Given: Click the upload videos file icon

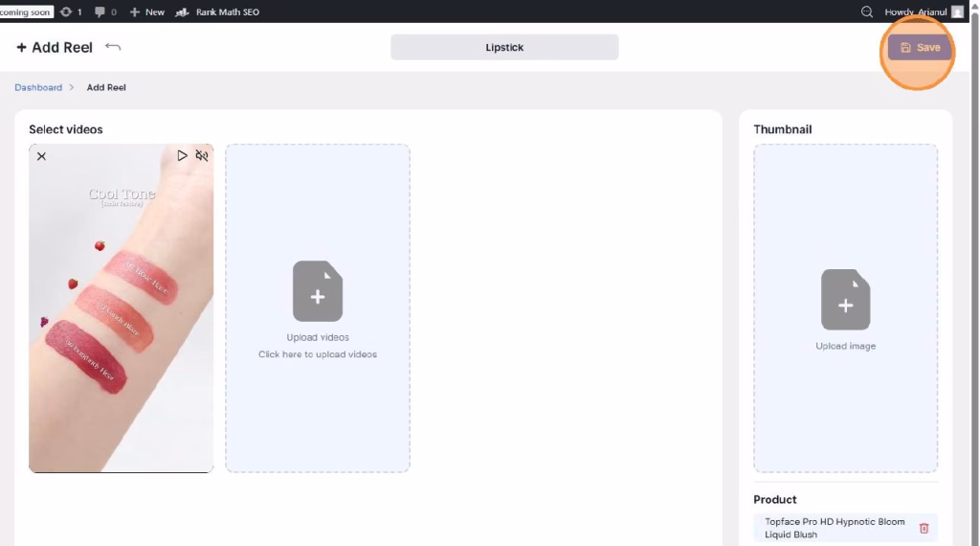Looking at the screenshot, I should (x=318, y=291).
